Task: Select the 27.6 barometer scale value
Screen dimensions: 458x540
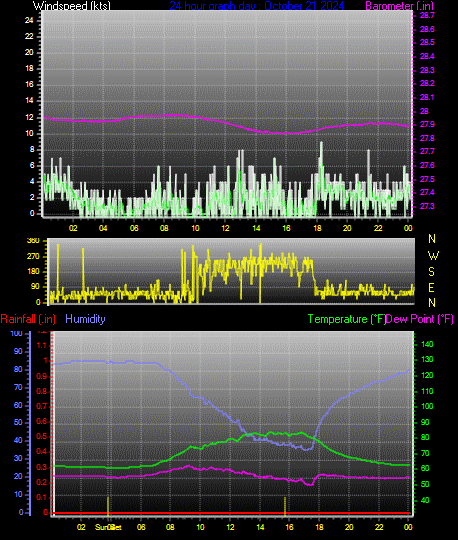Action: tap(427, 165)
